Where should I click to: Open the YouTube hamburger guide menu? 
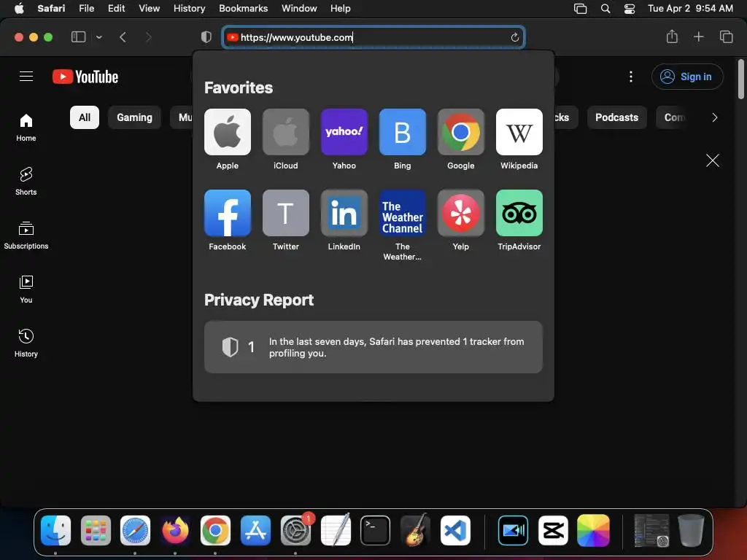(26, 76)
